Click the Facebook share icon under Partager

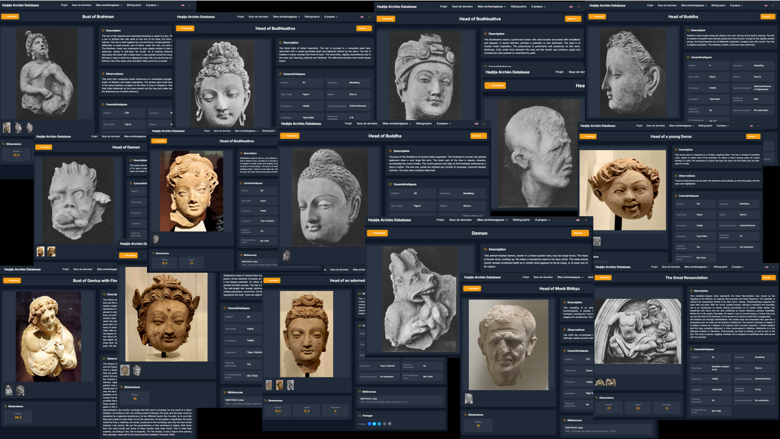click(369, 424)
